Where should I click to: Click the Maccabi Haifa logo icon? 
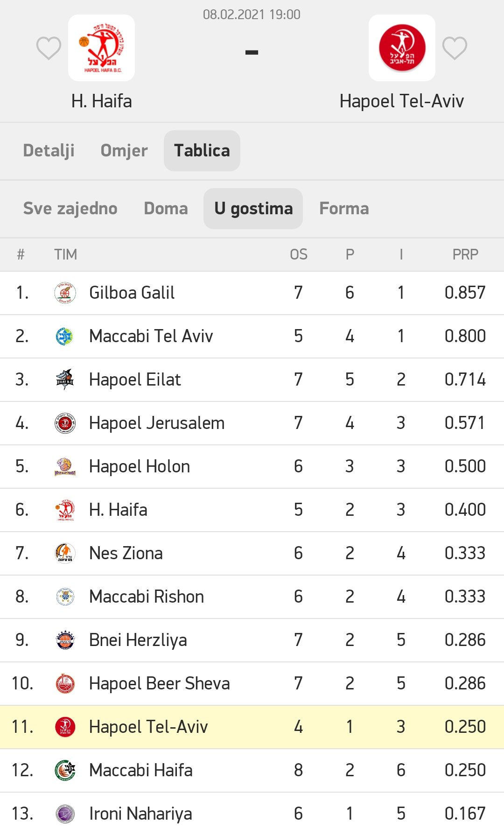[x=65, y=771]
